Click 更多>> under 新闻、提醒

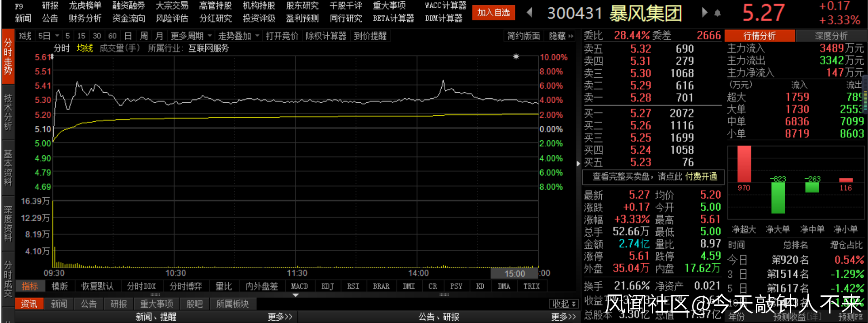coord(280,317)
